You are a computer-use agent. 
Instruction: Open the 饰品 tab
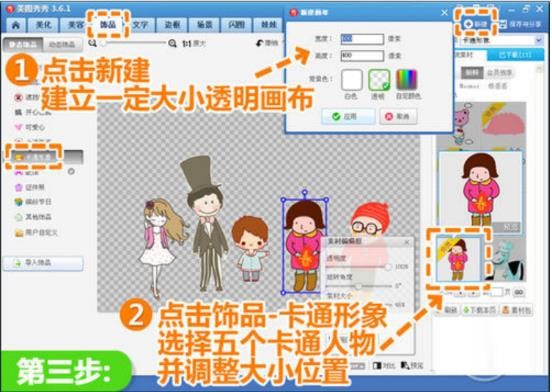[x=108, y=24]
